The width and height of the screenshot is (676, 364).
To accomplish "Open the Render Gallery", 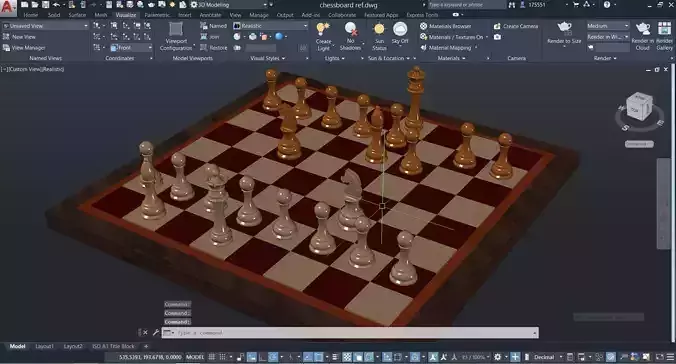I will (664, 36).
